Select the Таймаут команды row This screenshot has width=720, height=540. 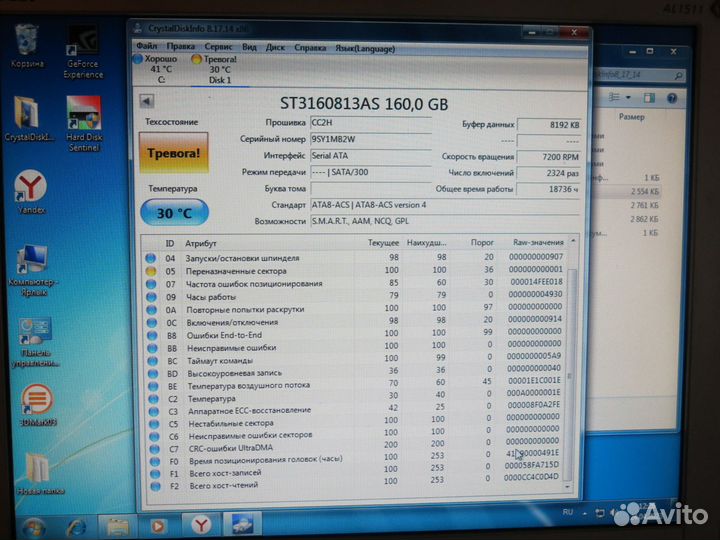point(354,359)
